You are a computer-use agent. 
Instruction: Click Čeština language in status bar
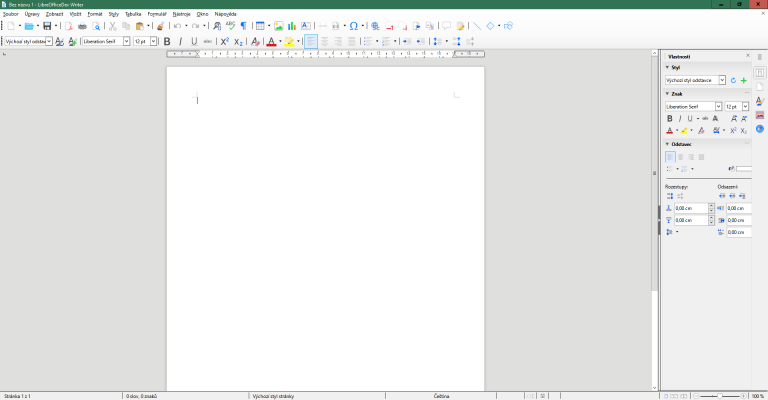pos(441,396)
